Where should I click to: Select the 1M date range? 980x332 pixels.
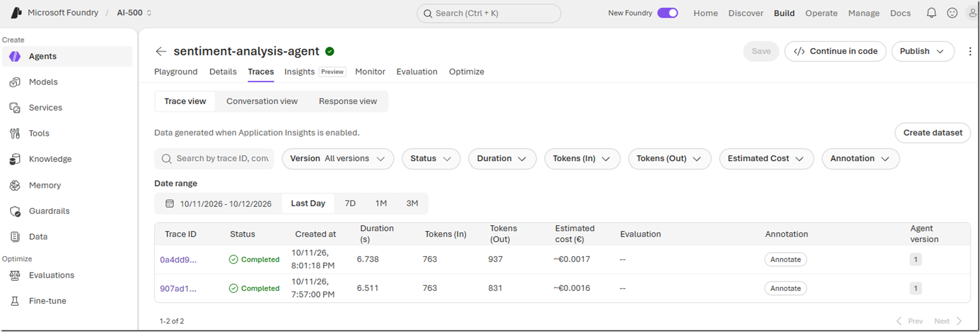(x=381, y=203)
